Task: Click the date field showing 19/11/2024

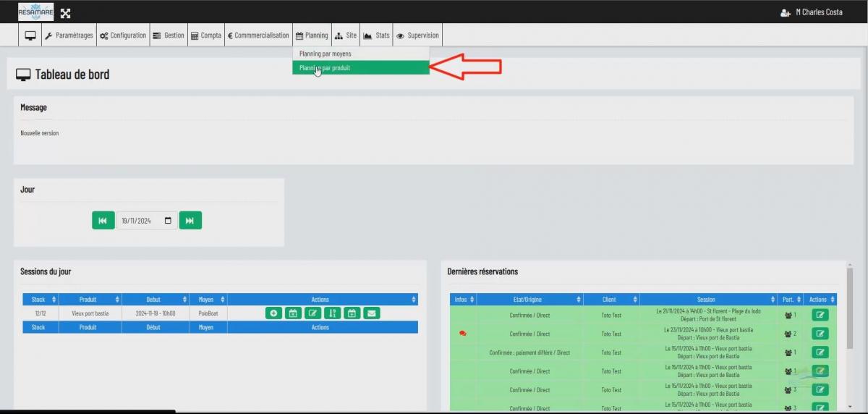Action: click(147, 221)
